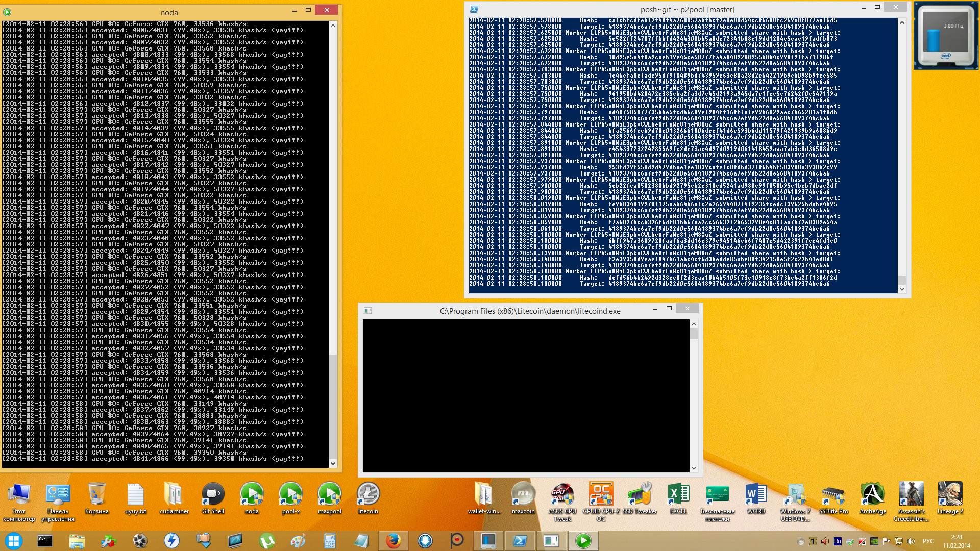The width and height of the screenshot is (980, 551).
Task: Launch the litecoin desktop shortcut
Action: (x=368, y=499)
